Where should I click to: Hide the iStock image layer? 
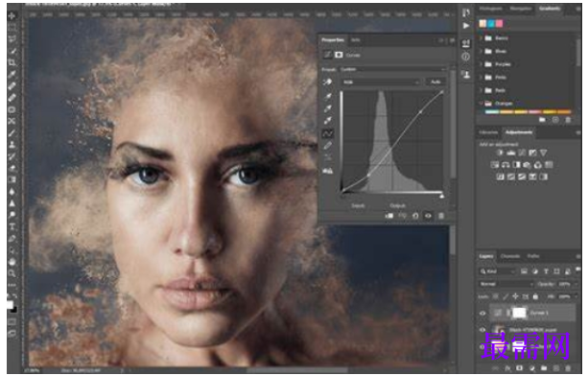(483, 330)
